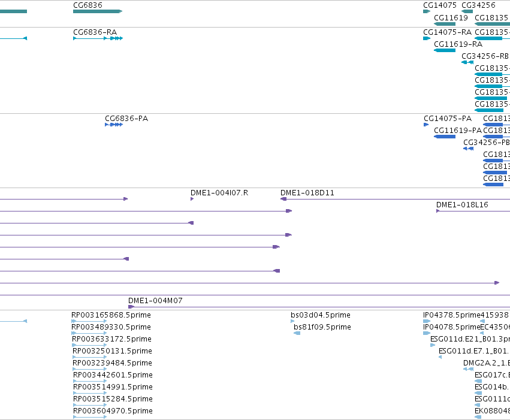Click the RP003633172.5prime EST label
The image size is (510, 420).
(111, 339)
